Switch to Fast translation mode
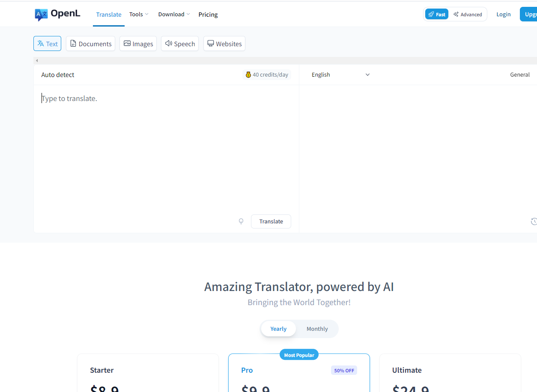 [436, 14]
